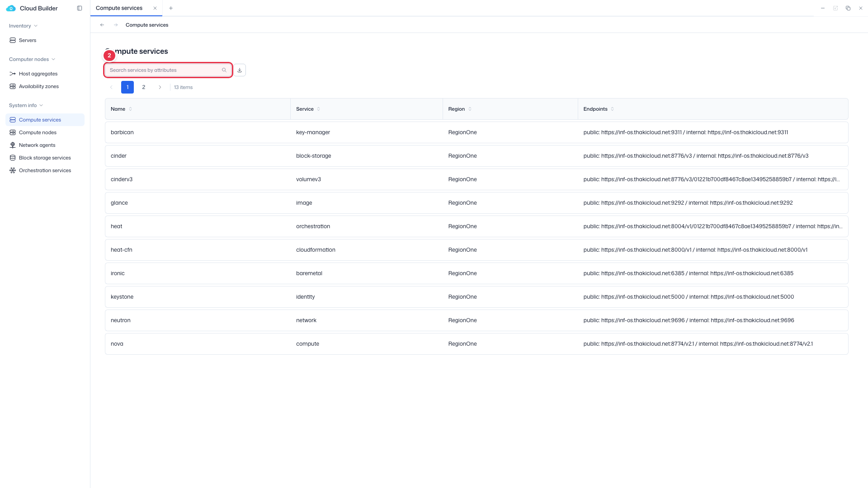Viewport: 868px width, 488px height.
Task: Select Compute services in sidebar
Action: (x=45, y=120)
